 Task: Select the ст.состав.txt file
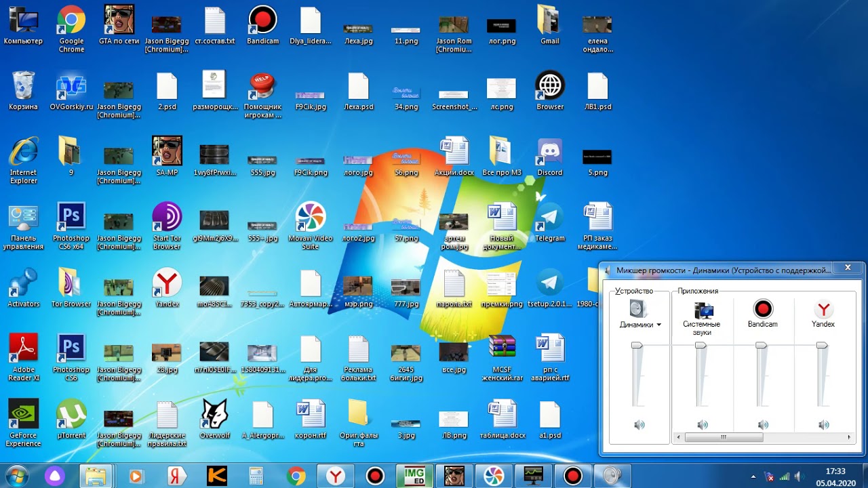215,26
